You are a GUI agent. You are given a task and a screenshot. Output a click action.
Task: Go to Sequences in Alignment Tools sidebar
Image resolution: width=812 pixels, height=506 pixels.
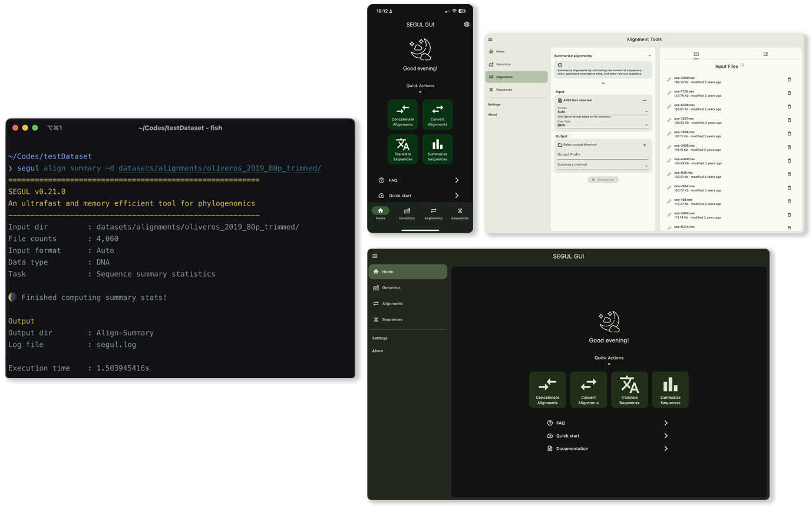pyautogui.click(x=517, y=90)
